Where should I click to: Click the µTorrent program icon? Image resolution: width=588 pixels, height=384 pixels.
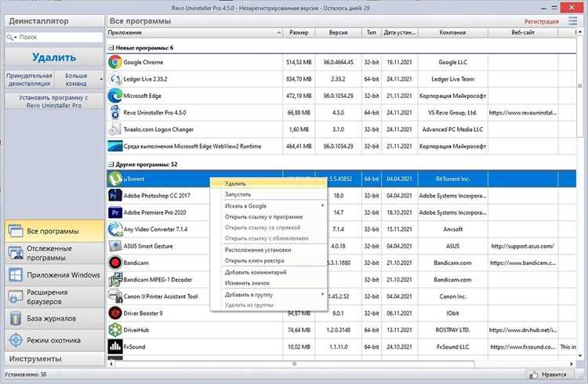[115, 179]
